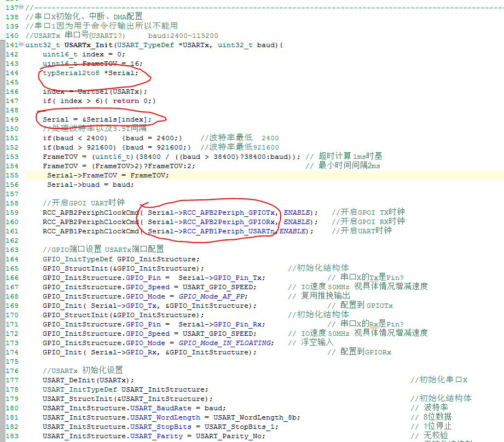The width and height of the screenshot is (504, 442).
Task: Collapse the USARTx_Init function at line 141
Action: click(21, 45)
